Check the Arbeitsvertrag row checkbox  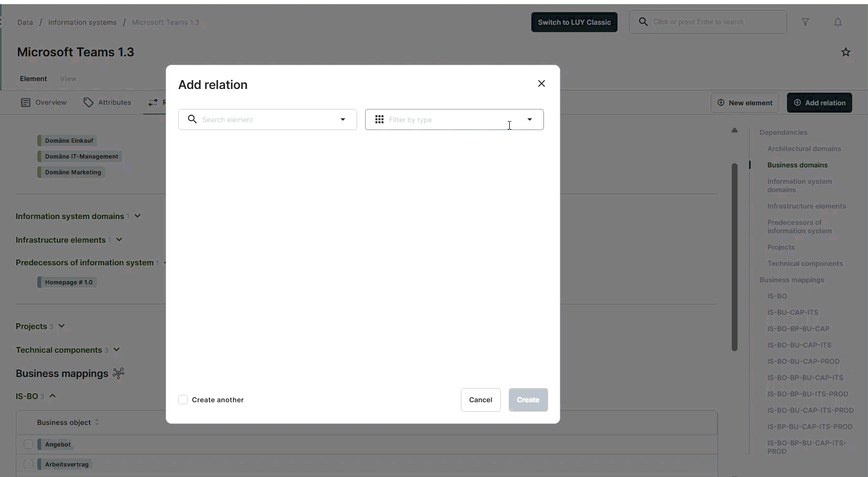(28, 464)
